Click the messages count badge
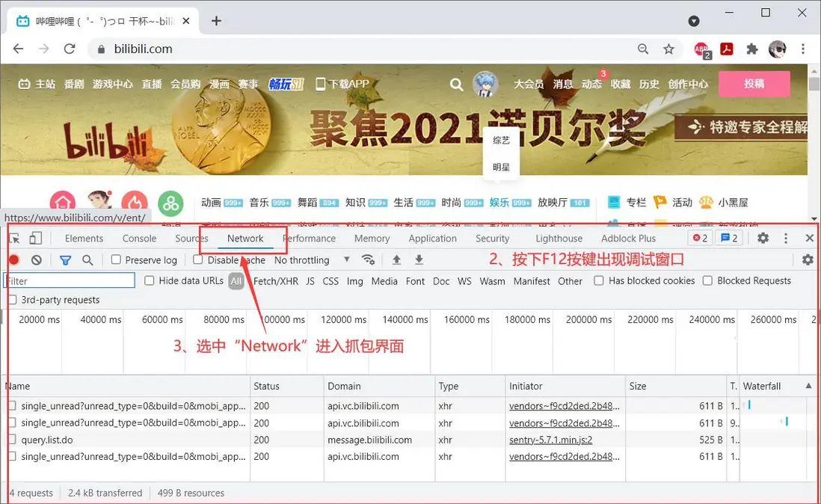This screenshot has height=504, width=821. point(729,238)
